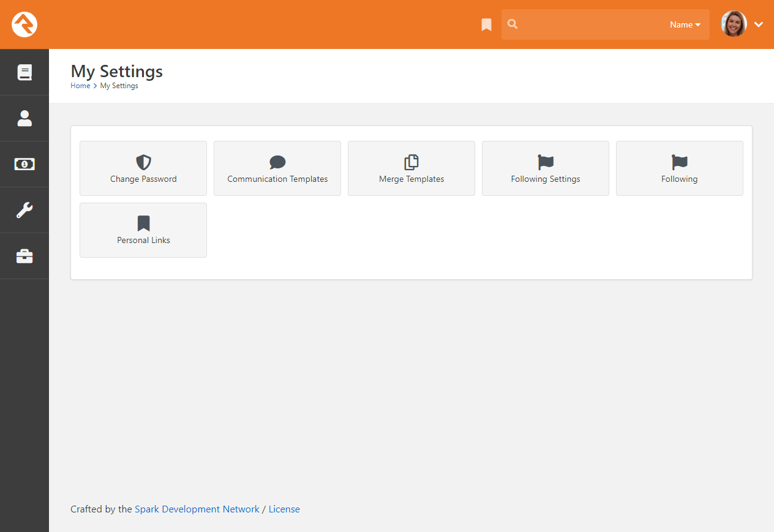Click the Personal Links label
Viewport: 774px width, 532px height.
pos(143,241)
